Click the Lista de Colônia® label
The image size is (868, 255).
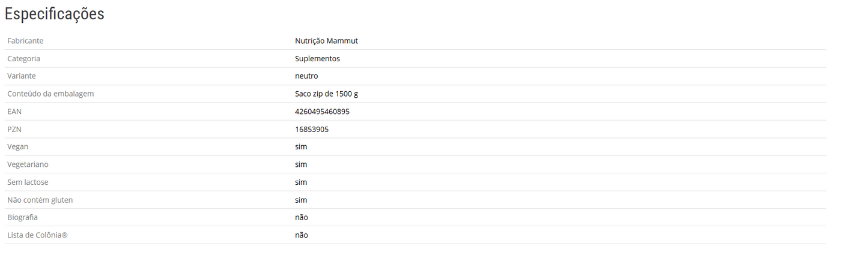[x=37, y=235]
